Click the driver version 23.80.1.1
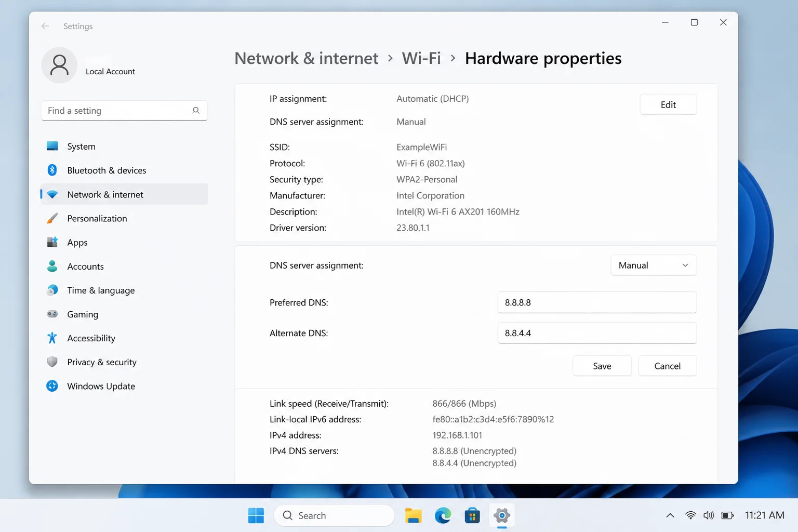Image resolution: width=798 pixels, height=532 pixels. [413, 228]
